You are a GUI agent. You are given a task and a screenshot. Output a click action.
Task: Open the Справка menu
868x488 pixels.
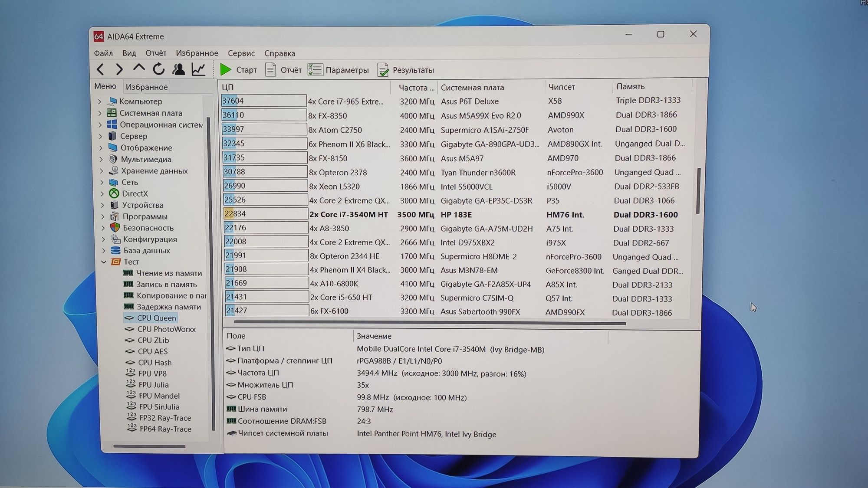click(280, 53)
